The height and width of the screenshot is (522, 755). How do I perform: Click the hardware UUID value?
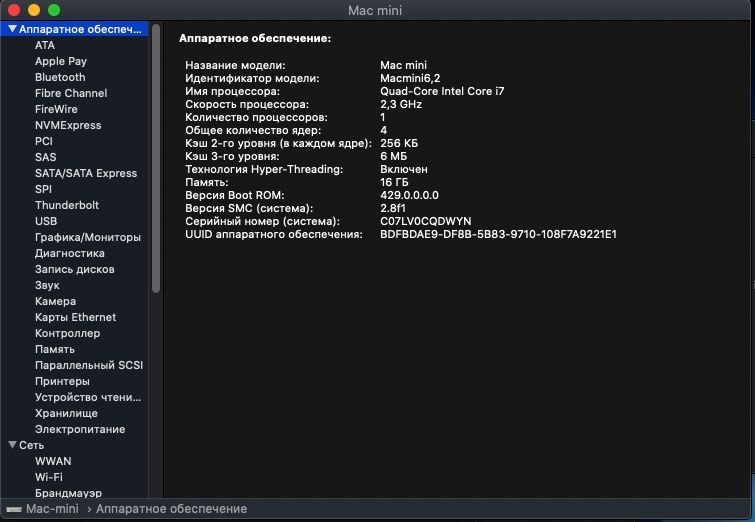tap(498, 234)
